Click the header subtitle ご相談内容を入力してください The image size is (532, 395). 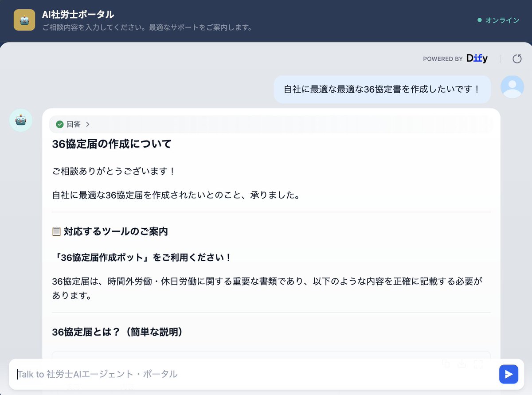[x=147, y=27]
